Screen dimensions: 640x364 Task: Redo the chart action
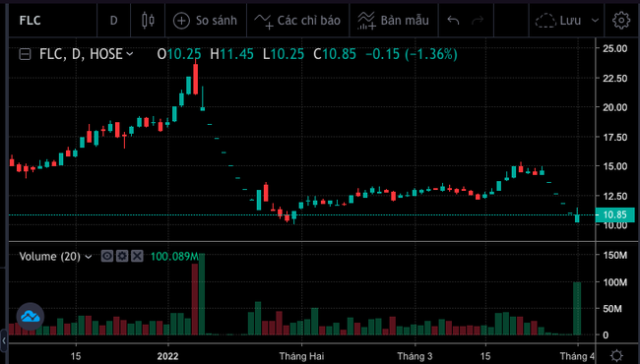(x=478, y=21)
